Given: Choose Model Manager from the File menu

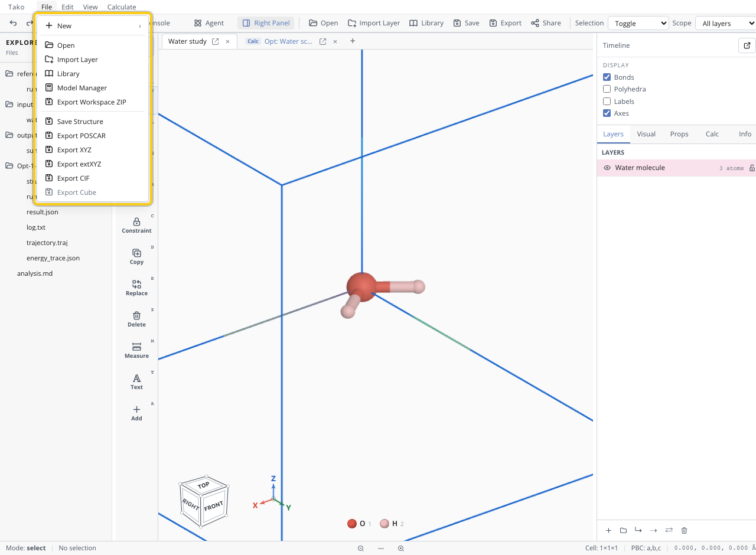Looking at the screenshot, I should [93, 88].
